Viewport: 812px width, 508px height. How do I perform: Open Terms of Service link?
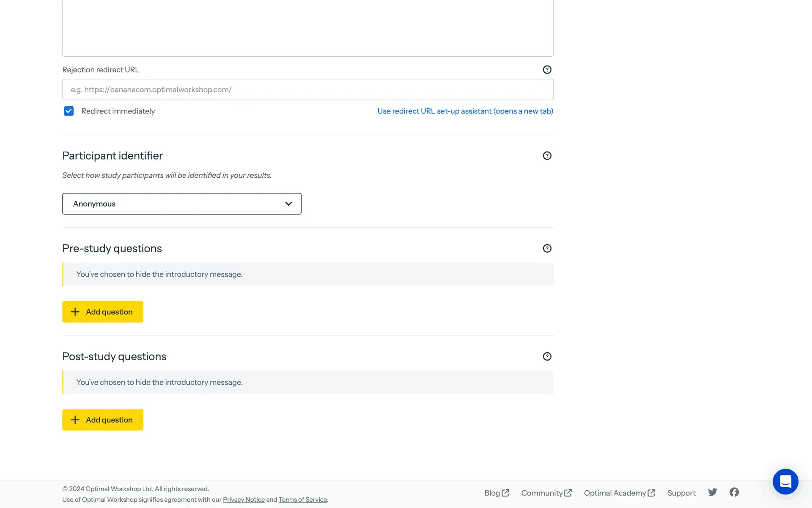(302, 500)
